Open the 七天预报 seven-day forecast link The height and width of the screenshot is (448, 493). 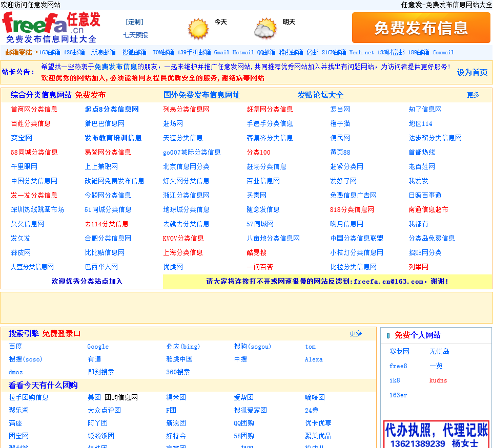[x=135, y=35]
